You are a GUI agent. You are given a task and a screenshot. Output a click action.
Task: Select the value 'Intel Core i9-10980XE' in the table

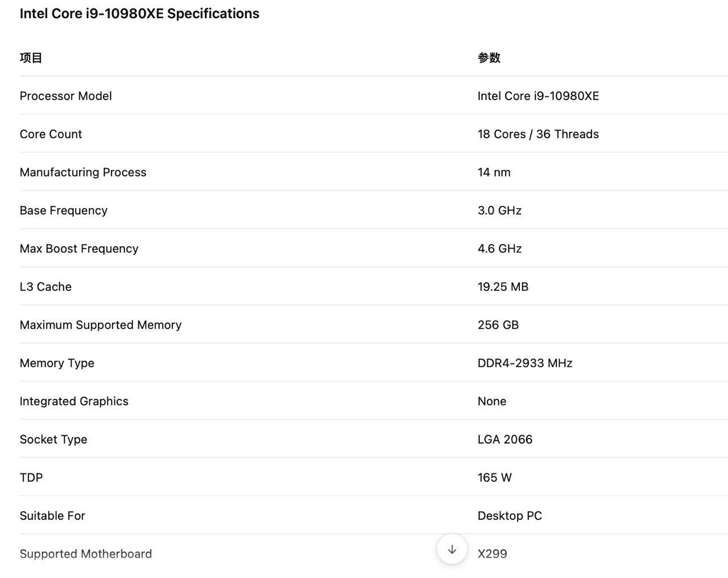coord(539,96)
